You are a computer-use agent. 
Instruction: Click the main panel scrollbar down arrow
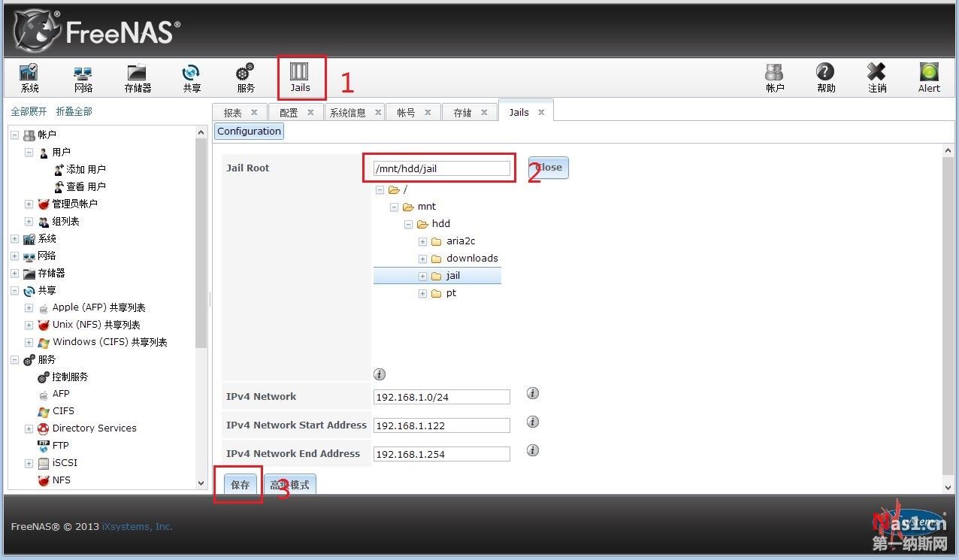coord(948,487)
